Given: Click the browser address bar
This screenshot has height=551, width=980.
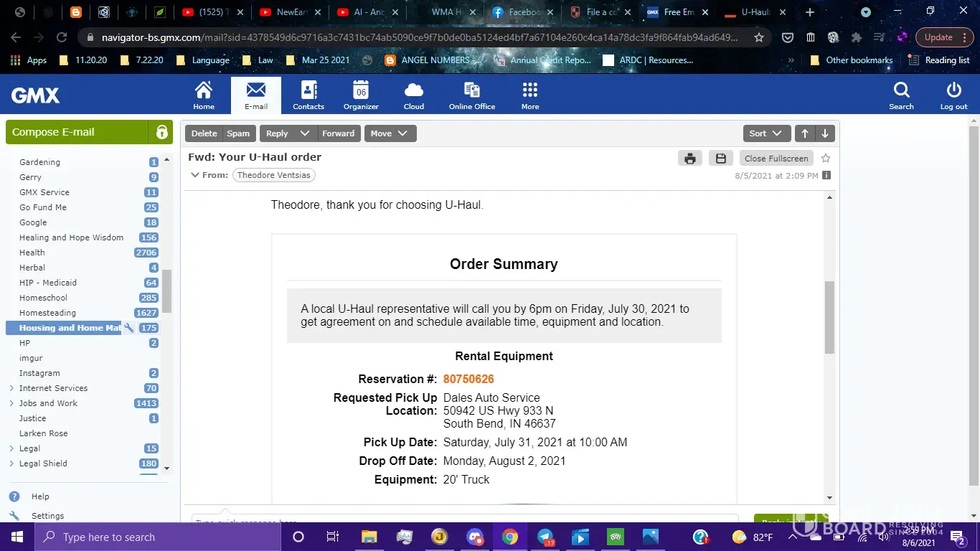Looking at the screenshot, I should click(419, 37).
